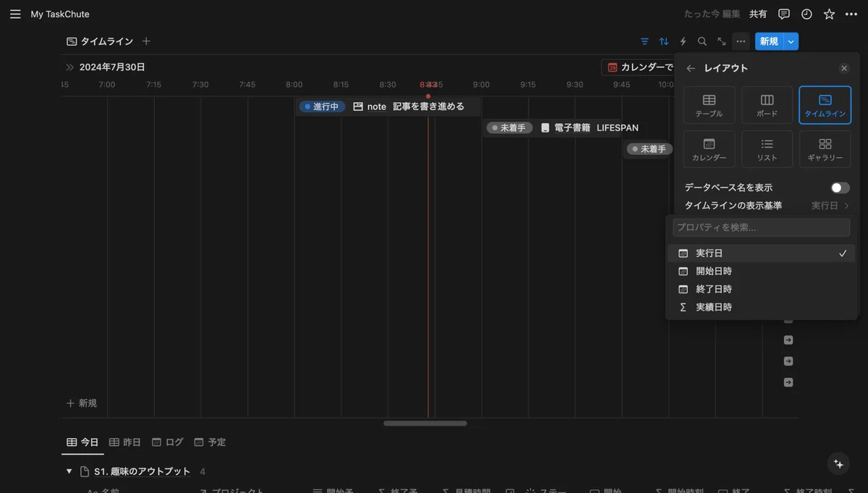Close the layout panel
The height and width of the screenshot is (493, 868).
pyautogui.click(x=844, y=68)
